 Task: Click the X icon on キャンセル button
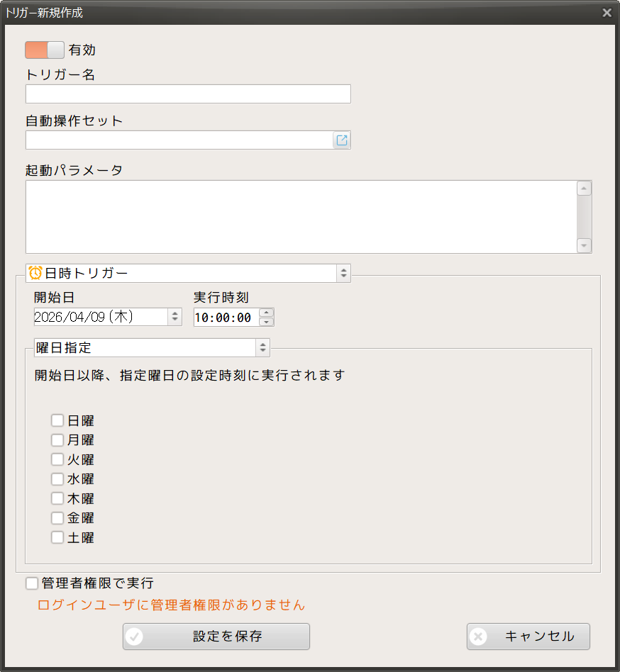479,637
